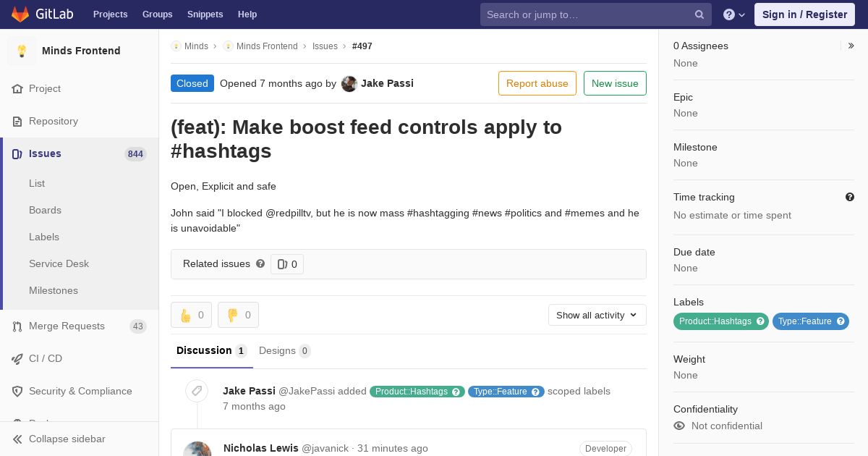Switch to the Designs tab
The height and width of the screenshot is (456, 868).
point(285,350)
